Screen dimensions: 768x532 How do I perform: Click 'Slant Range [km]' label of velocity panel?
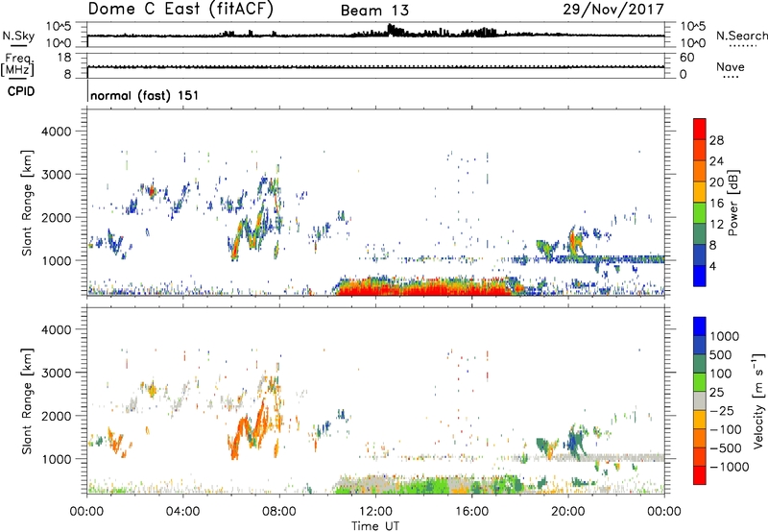tap(27, 401)
